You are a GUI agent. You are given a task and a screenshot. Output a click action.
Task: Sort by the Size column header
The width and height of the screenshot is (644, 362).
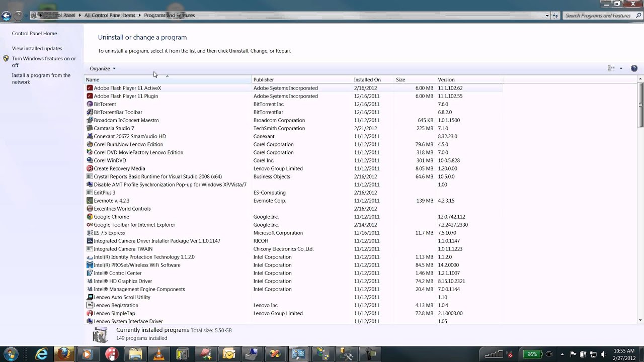(415, 79)
